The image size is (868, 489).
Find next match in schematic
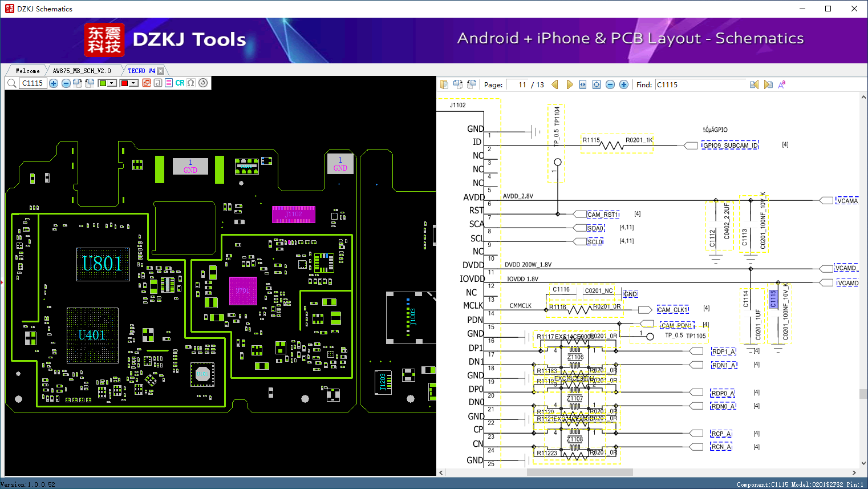(768, 84)
